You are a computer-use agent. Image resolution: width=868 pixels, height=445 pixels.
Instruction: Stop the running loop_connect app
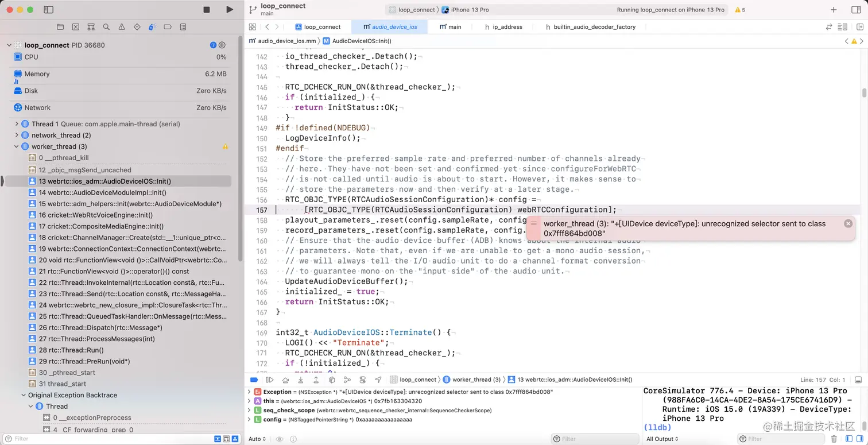point(206,9)
